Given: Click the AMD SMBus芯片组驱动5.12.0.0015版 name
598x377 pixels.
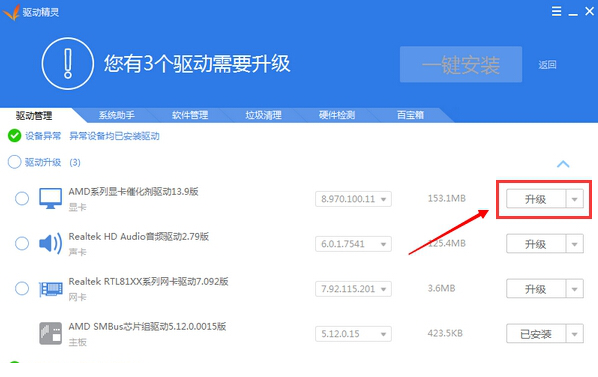Looking at the screenshot, I should tap(147, 326).
